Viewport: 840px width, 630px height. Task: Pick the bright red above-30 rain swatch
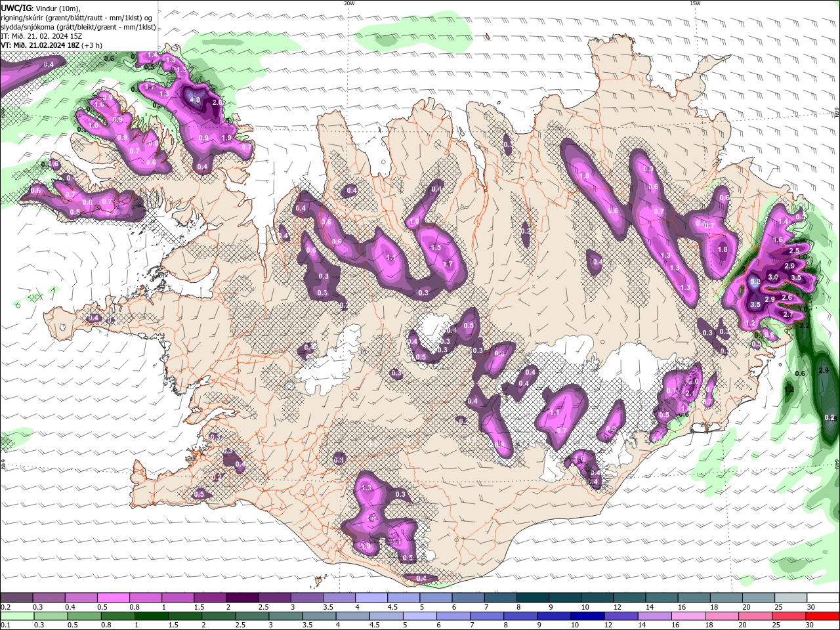[822, 616]
